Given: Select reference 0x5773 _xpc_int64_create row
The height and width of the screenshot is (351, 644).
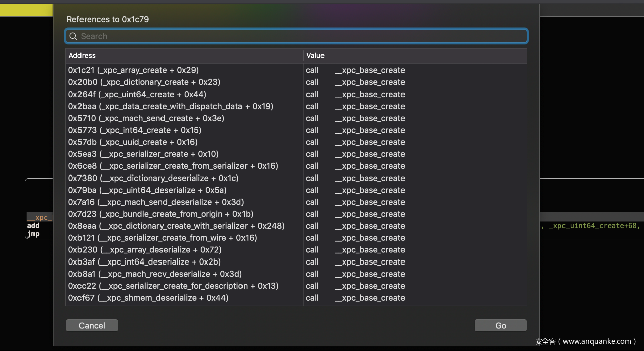Looking at the screenshot, I should pos(135,130).
